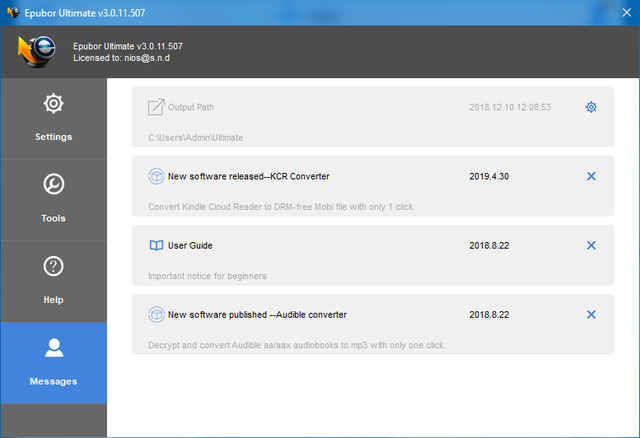Click the title bar Epubor app icon
Screen dimensions: 640x438
[12, 12]
